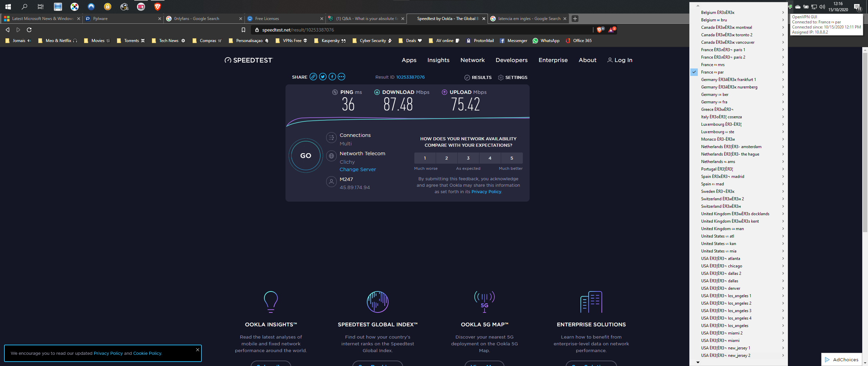Open Windows search magnifier icon
This screenshot has width=868, height=366.
point(24,6)
